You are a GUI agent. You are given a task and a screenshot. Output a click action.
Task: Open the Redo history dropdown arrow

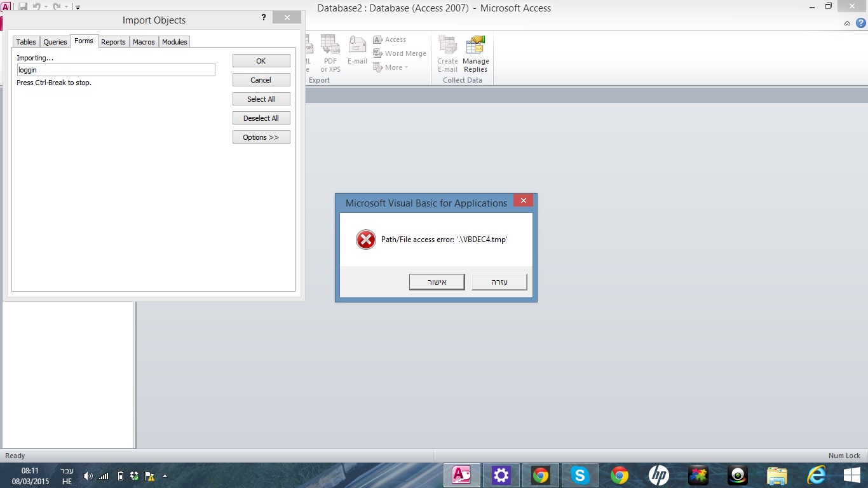[66, 8]
